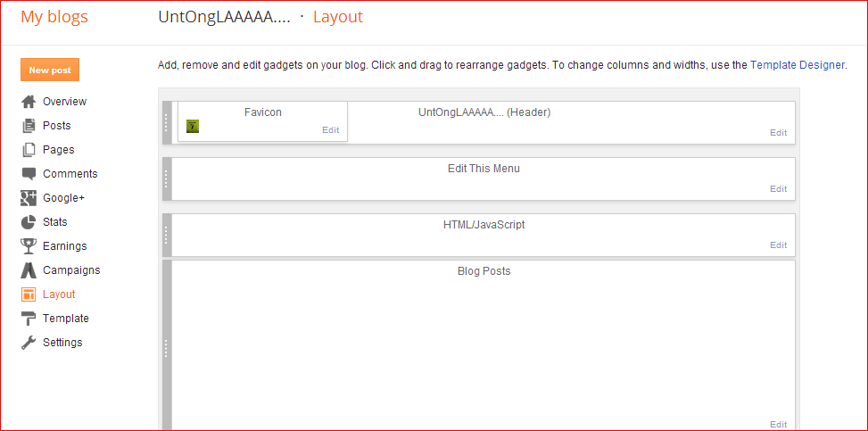Select the Layout menu label
This screenshot has width=868, height=431.
coord(59,294)
